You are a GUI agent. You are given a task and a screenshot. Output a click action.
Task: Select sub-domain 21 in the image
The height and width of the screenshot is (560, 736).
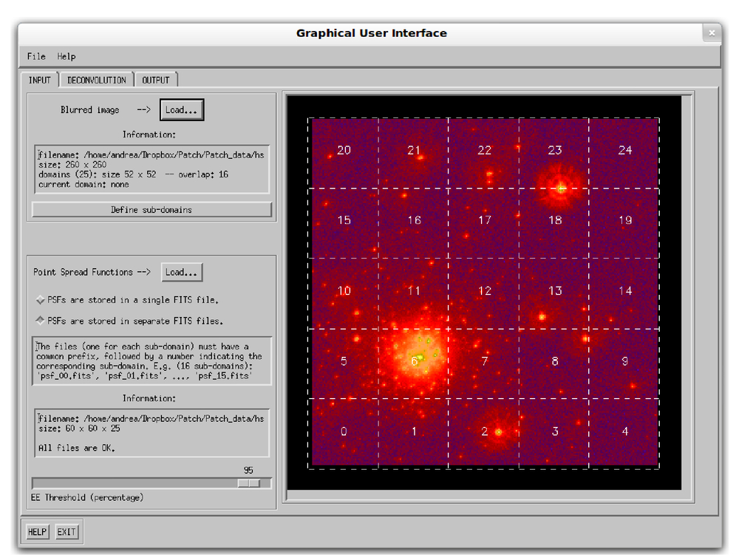point(414,153)
